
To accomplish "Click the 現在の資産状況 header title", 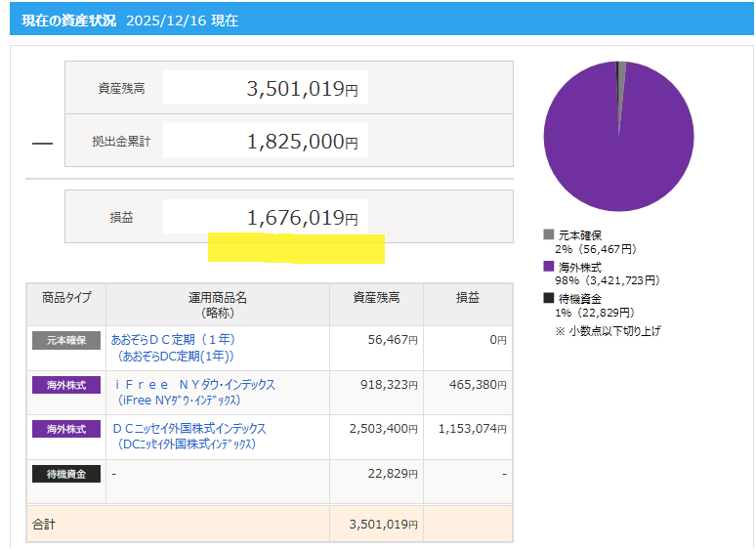I will [x=68, y=20].
